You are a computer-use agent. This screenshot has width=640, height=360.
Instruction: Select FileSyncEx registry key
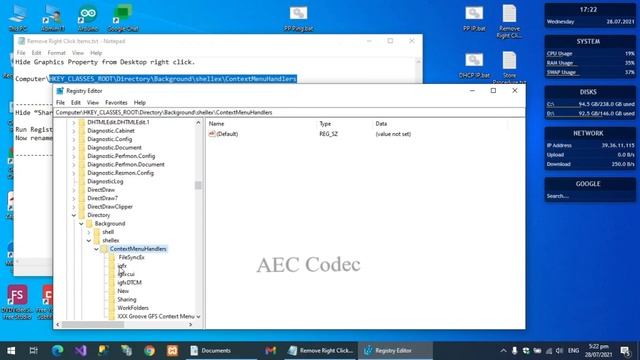coord(131,257)
